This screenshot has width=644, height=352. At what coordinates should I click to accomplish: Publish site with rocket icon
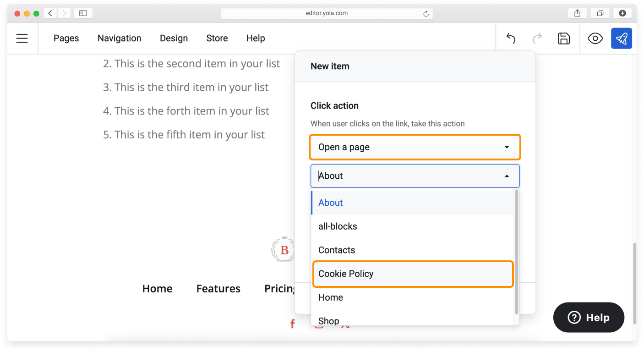[x=621, y=38]
